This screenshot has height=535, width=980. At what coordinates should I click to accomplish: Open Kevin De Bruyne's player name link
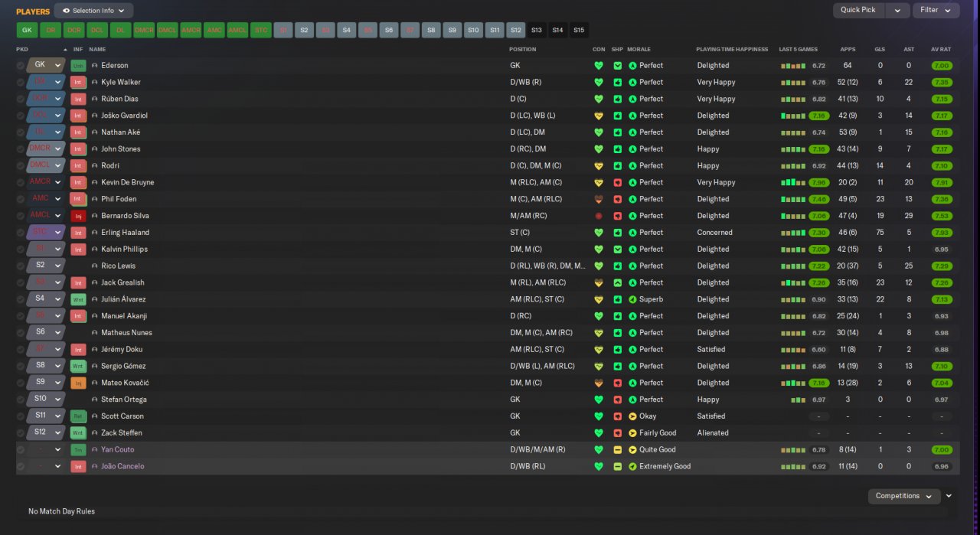128,182
